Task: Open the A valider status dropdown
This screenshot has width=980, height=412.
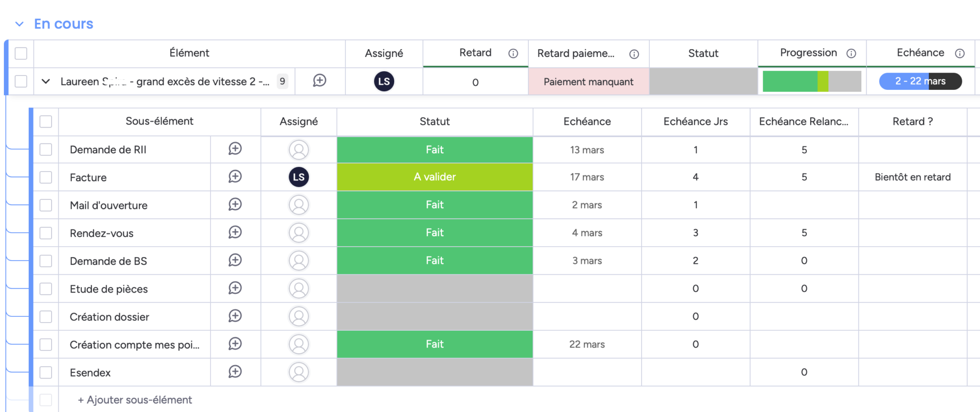Action: pos(434,177)
